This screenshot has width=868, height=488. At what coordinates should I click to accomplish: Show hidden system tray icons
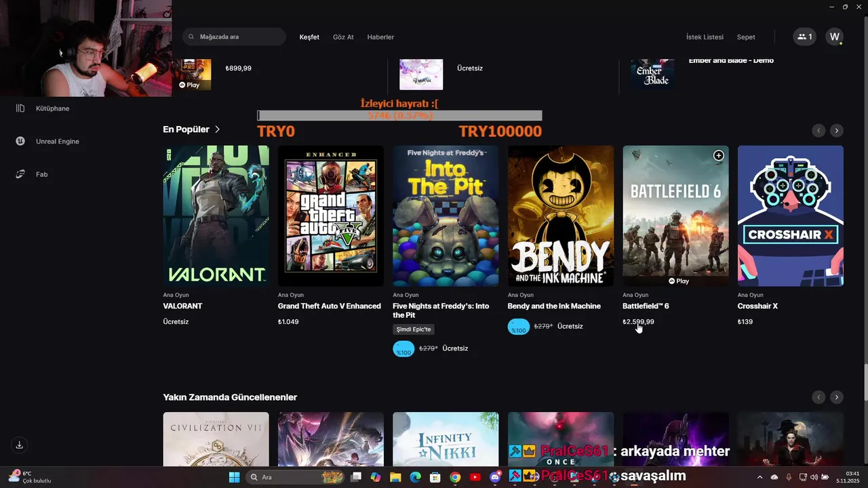click(759, 477)
